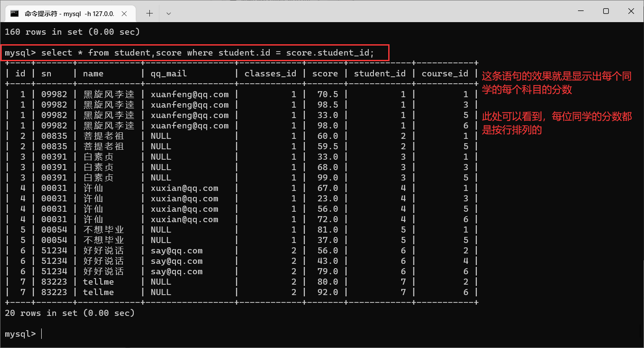Click the '20 rows in set' line
This screenshot has width=644, height=348.
(x=69, y=313)
